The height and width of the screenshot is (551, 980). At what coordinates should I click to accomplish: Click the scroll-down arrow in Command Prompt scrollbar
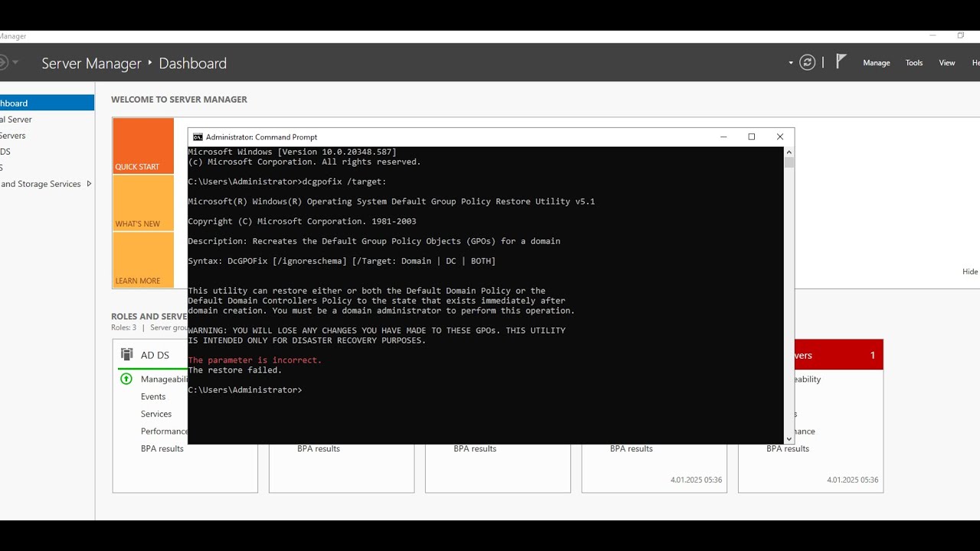pos(789,439)
